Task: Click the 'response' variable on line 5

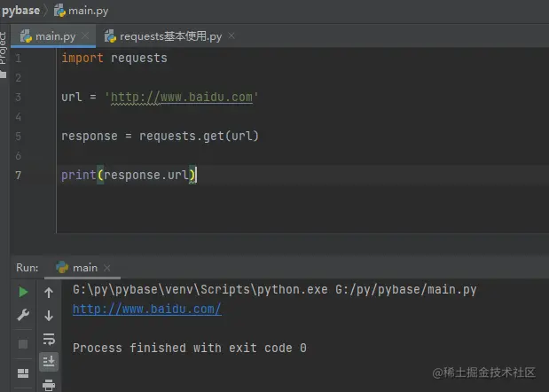Action: coord(90,136)
